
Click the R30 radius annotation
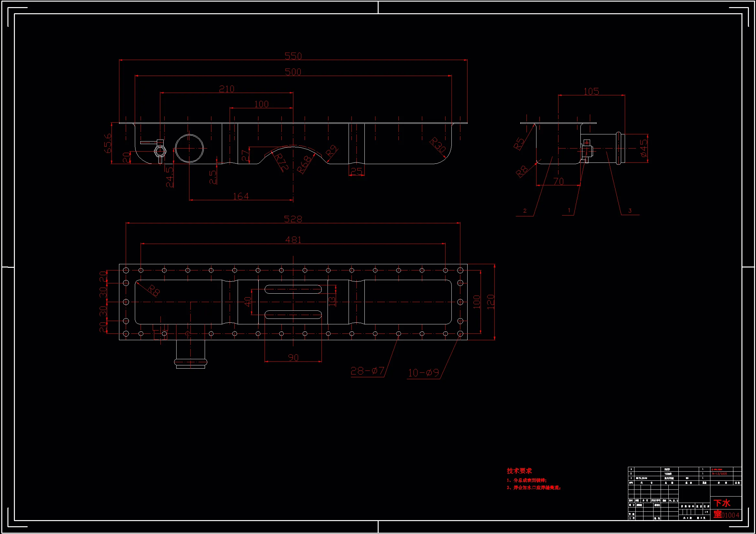tap(438, 145)
